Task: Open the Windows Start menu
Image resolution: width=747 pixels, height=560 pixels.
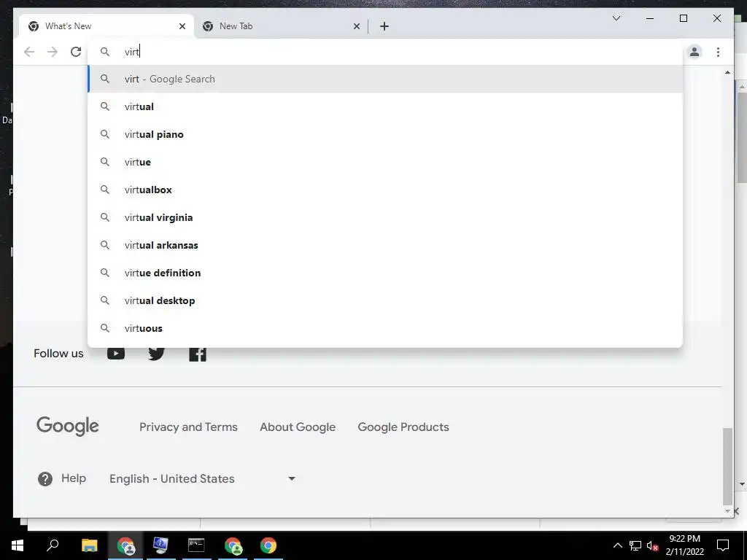Action: pyautogui.click(x=18, y=545)
